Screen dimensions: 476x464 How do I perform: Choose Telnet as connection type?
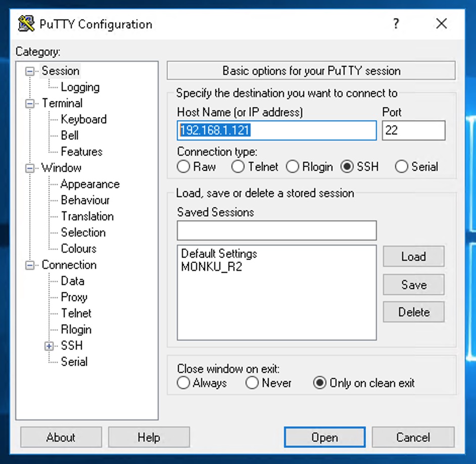(238, 167)
